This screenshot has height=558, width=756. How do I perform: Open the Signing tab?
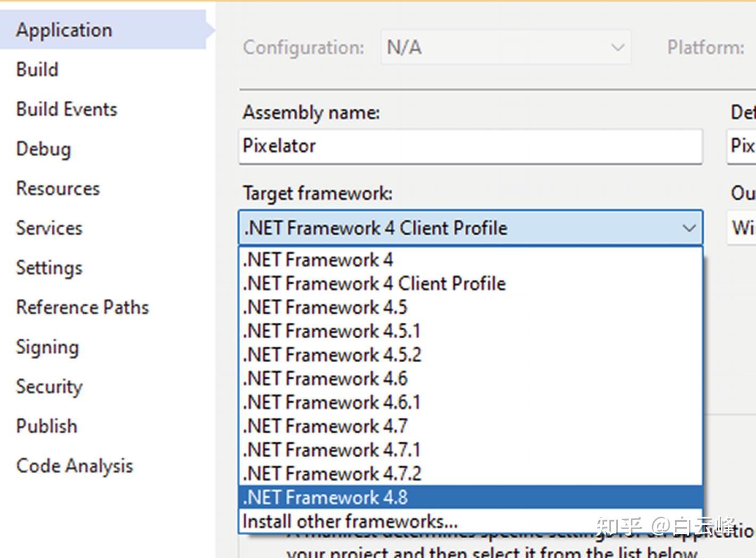(47, 347)
